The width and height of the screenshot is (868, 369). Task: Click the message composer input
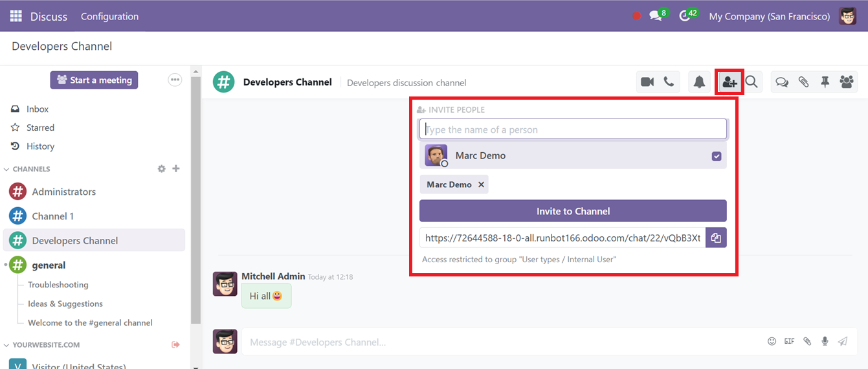click(505, 342)
